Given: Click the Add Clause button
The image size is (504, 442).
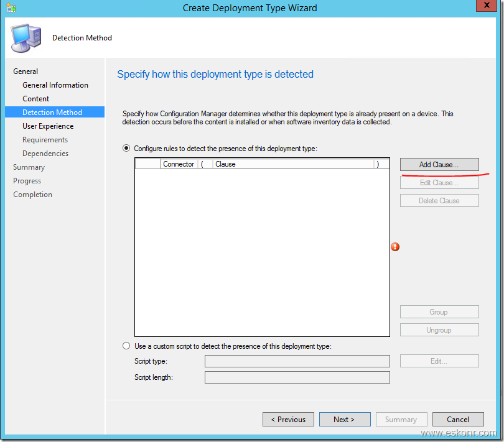Looking at the screenshot, I should 439,165.
